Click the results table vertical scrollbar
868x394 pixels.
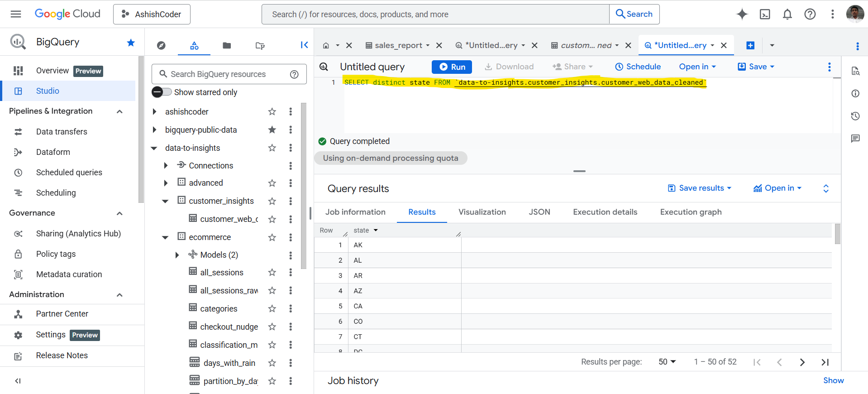837,234
